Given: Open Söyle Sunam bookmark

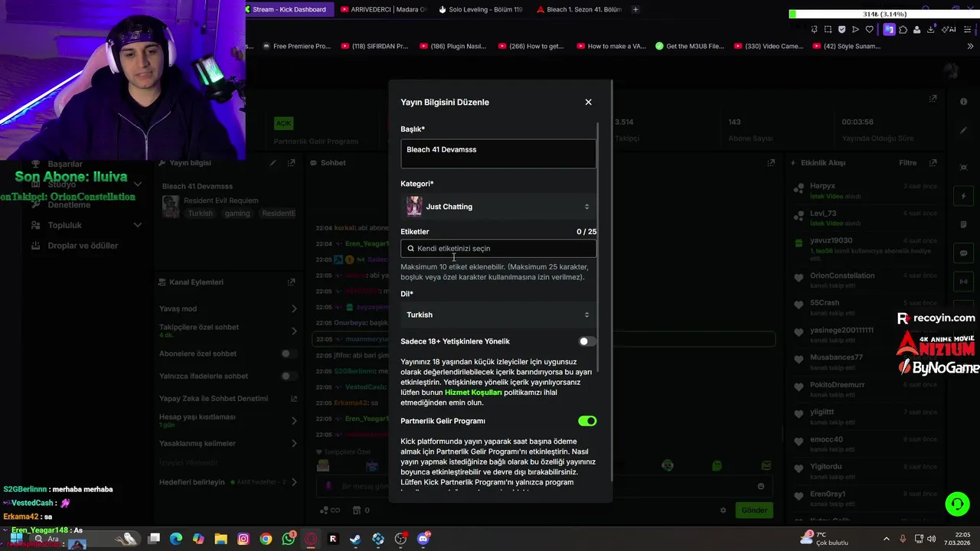Looking at the screenshot, I should (845, 46).
